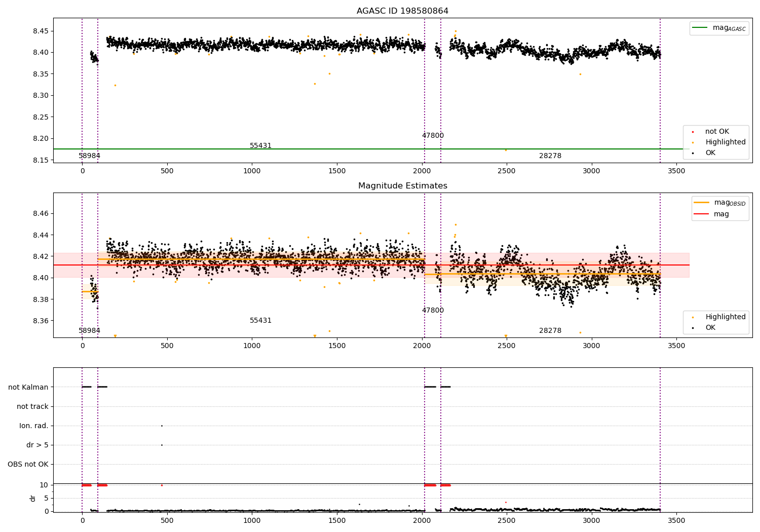760x532 pixels.
Task: Click x-axis tick 2000 under middle plot
Action: (422, 346)
